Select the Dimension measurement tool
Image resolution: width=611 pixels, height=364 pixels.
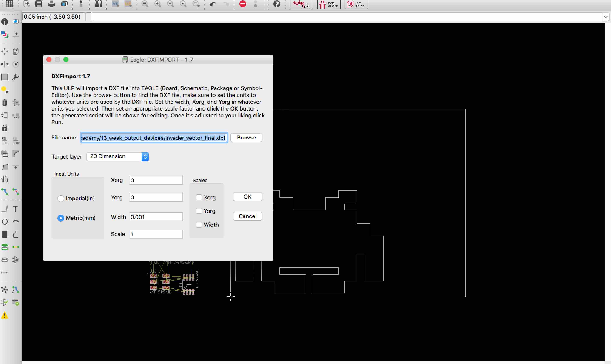coord(5,273)
